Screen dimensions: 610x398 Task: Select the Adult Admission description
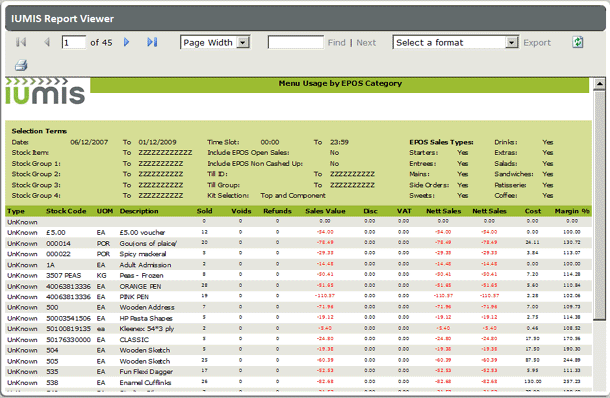click(x=145, y=265)
